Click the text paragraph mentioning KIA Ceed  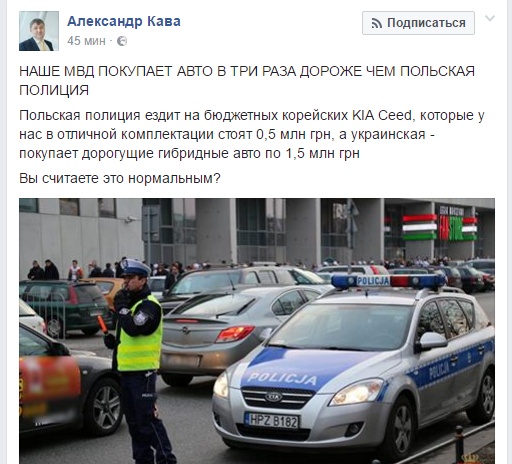pos(252,134)
